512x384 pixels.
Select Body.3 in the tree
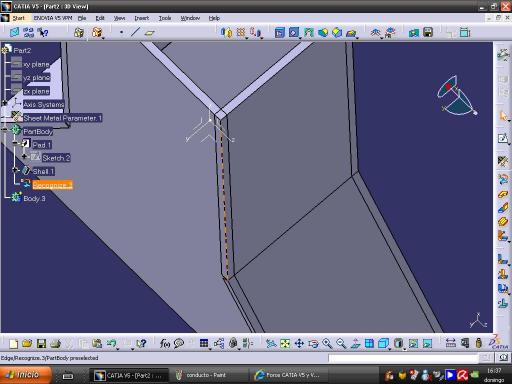(34, 199)
